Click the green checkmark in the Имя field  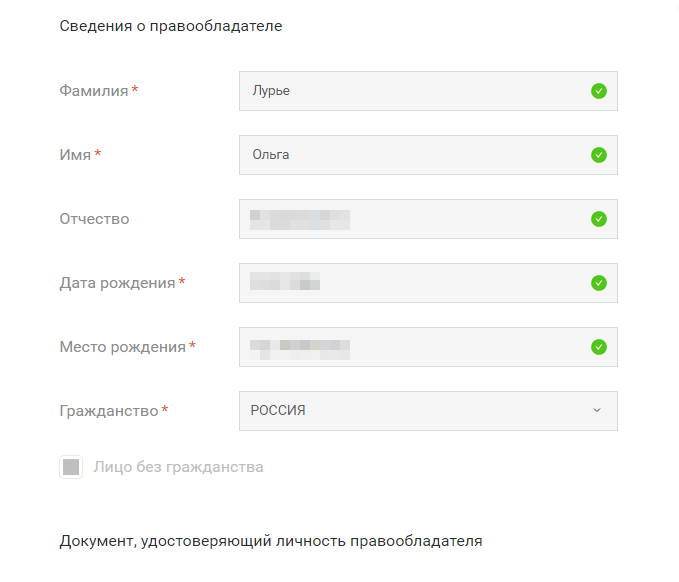(x=598, y=155)
